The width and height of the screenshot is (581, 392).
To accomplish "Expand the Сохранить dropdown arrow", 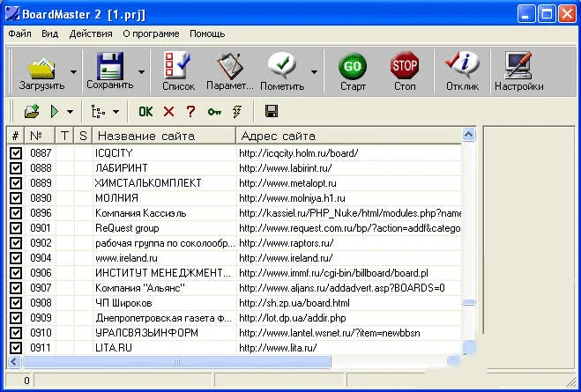I will coord(142,72).
